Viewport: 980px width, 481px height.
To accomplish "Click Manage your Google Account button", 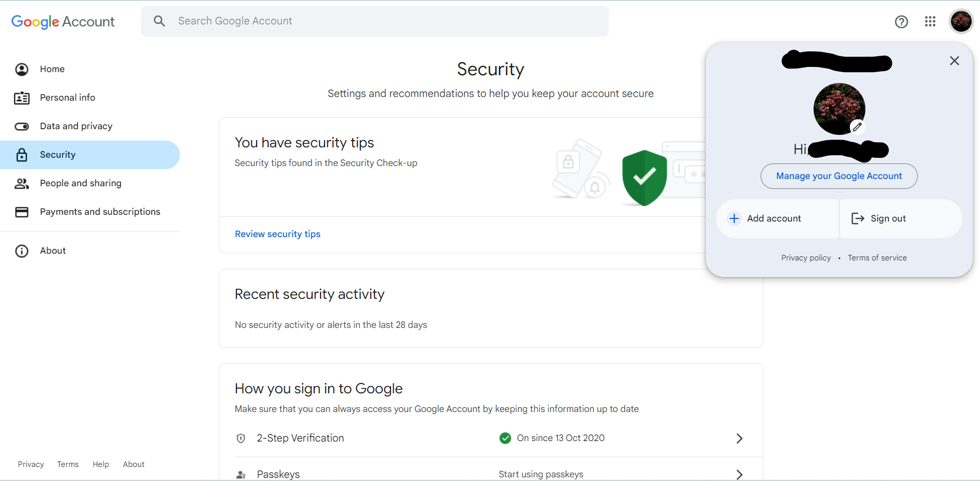I will coord(839,176).
